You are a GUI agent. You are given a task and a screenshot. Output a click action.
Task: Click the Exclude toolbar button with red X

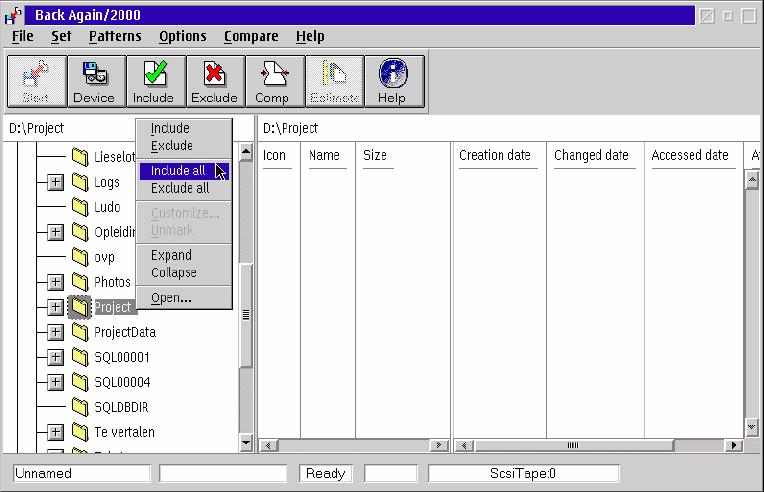[215, 81]
